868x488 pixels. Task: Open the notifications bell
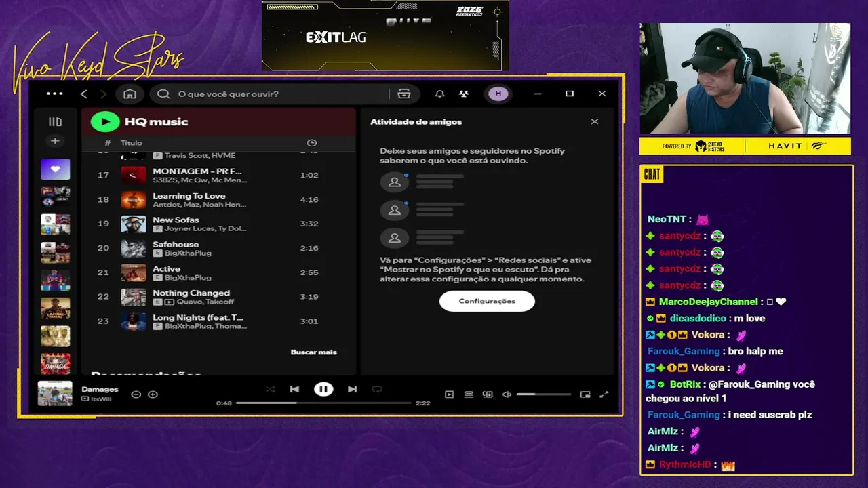tap(439, 94)
